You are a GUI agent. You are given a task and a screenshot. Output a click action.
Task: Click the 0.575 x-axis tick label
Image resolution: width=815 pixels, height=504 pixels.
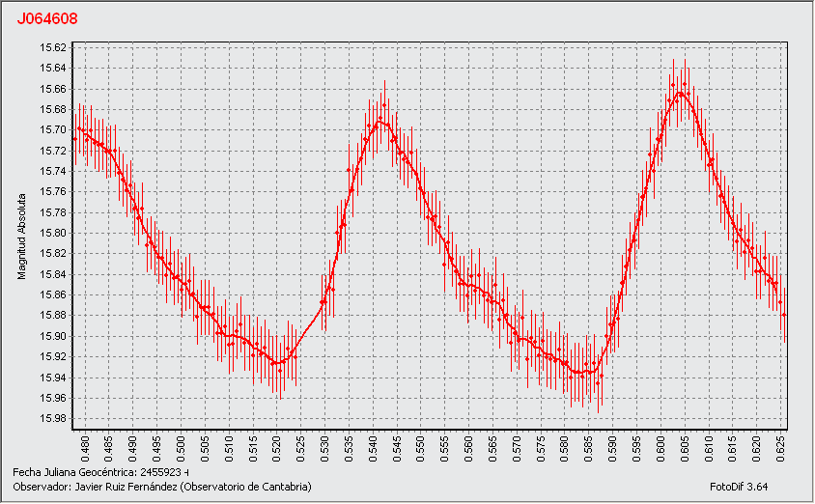(541, 449)
